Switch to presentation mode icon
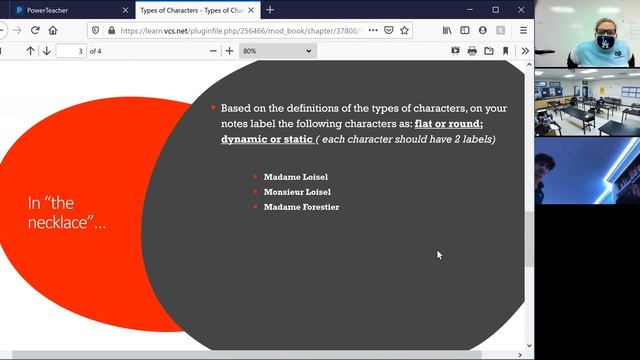640x360 pixels. (x=455, y=51)
